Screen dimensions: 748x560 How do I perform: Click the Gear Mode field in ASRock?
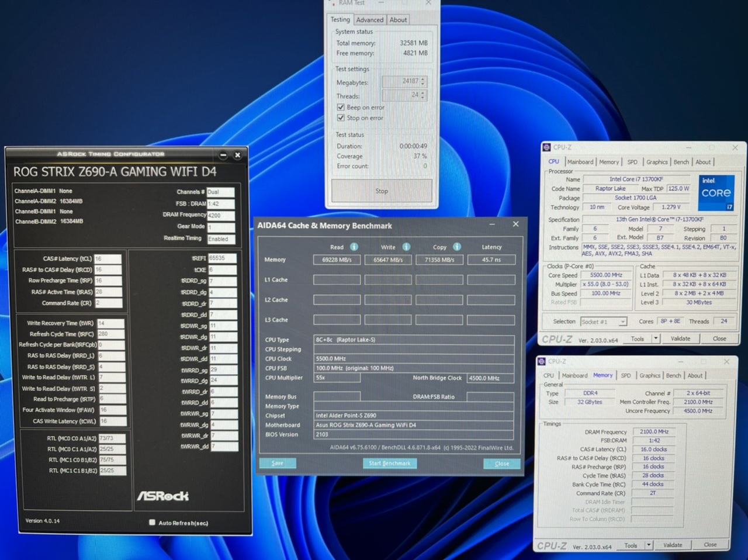(x=221, y=227)
